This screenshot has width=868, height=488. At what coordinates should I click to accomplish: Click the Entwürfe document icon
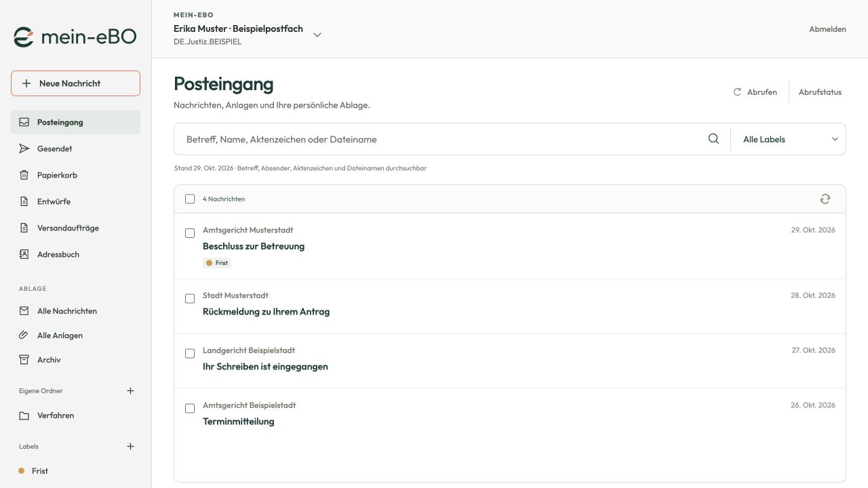pos(24,201)
